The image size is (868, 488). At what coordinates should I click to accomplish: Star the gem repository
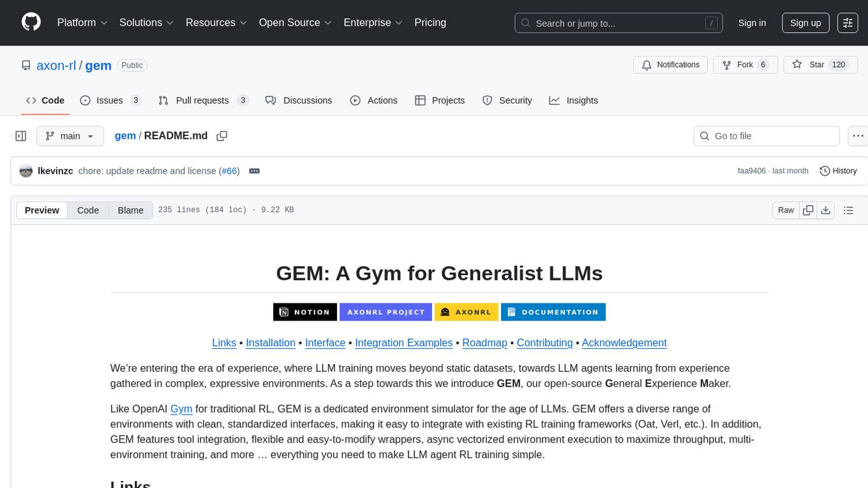(819, 65)
